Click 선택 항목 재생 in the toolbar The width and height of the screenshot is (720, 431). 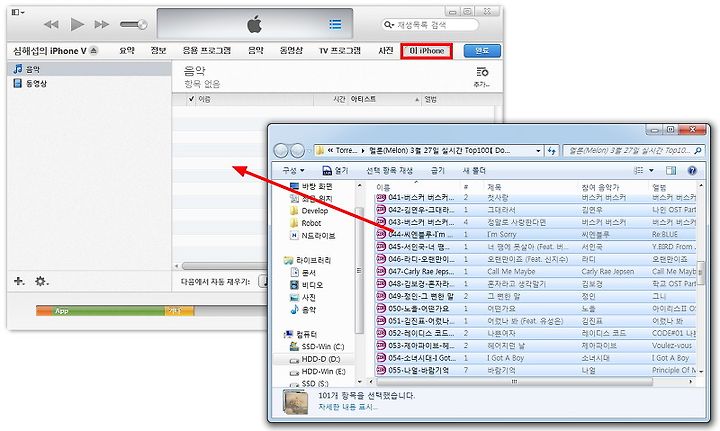(389, 170)
